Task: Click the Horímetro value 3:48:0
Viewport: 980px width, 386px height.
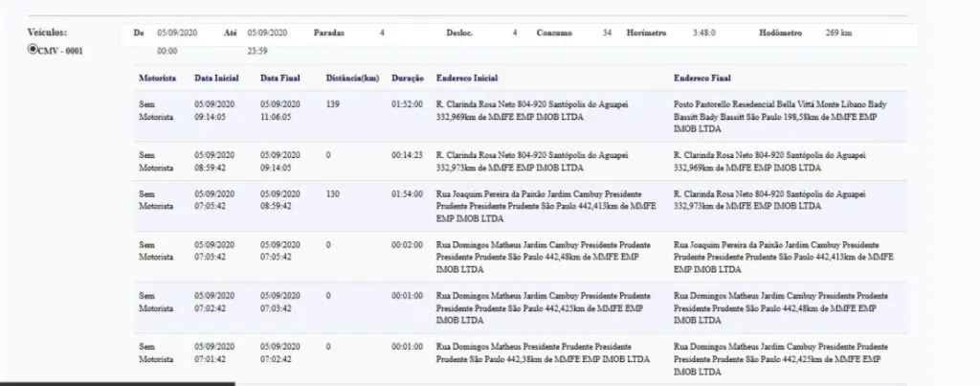Action: (704, 33)
